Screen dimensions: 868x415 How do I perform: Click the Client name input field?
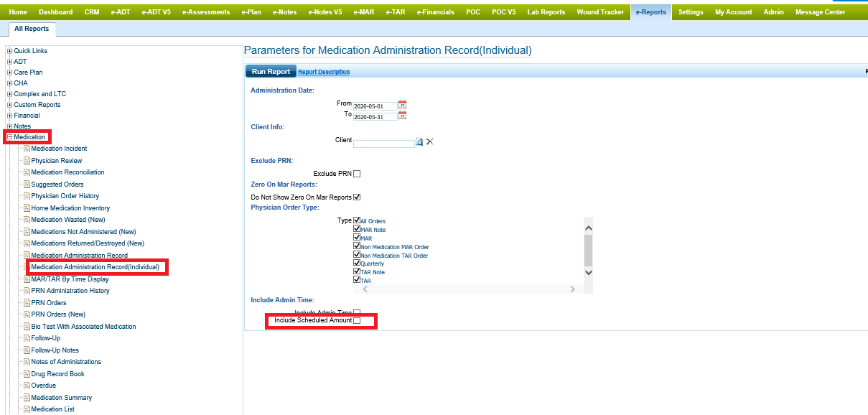pos(383,143)
